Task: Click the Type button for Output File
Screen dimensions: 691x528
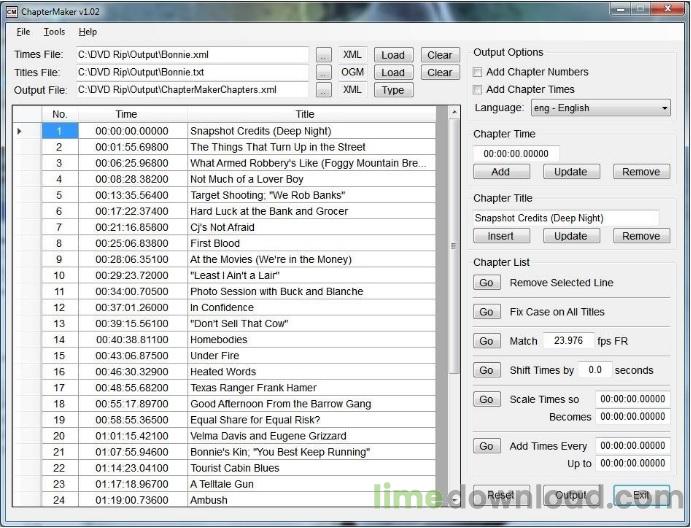Action: coord(394,90)
